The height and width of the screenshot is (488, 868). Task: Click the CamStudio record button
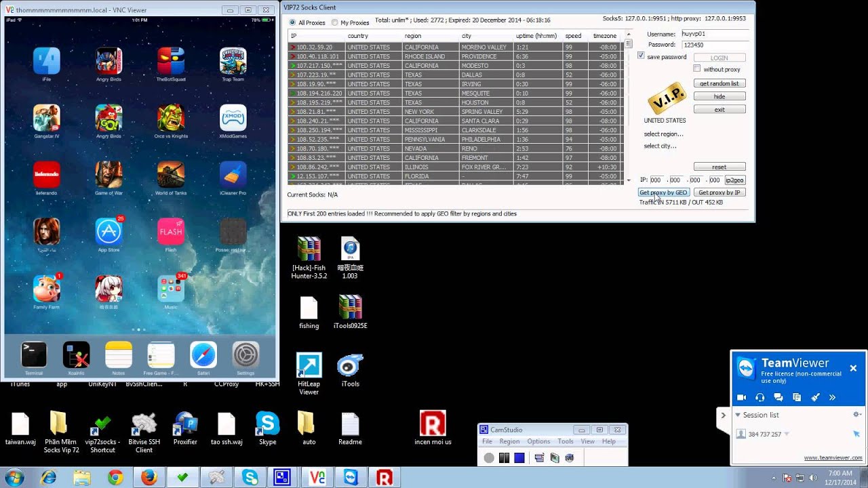[x=489, y=458]
